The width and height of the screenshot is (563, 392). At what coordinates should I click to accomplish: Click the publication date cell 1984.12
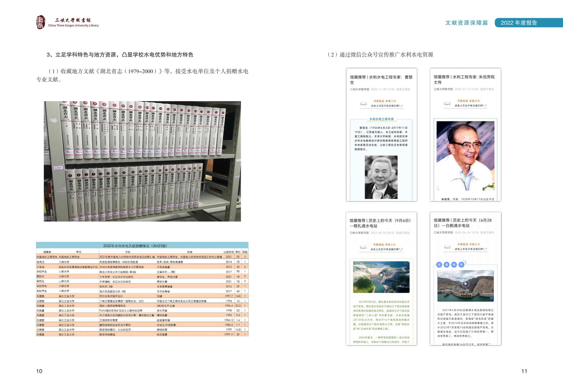pyautogui.click(x=229, y=320)
